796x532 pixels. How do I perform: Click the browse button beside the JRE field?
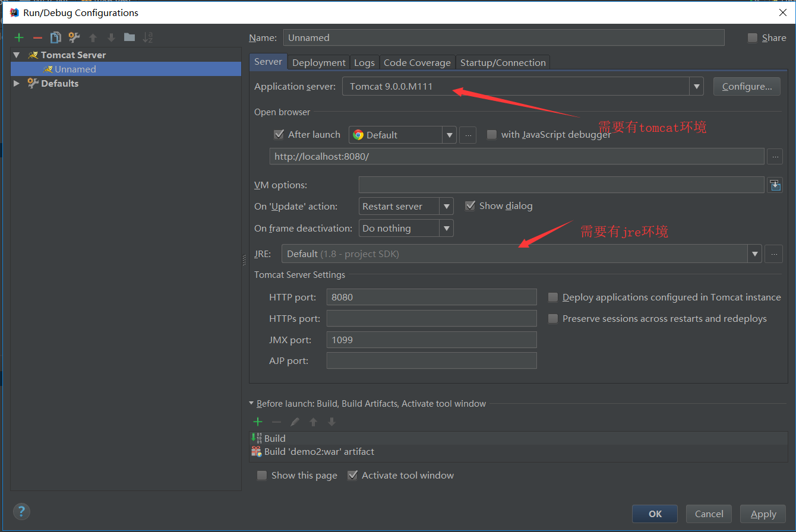773,254
